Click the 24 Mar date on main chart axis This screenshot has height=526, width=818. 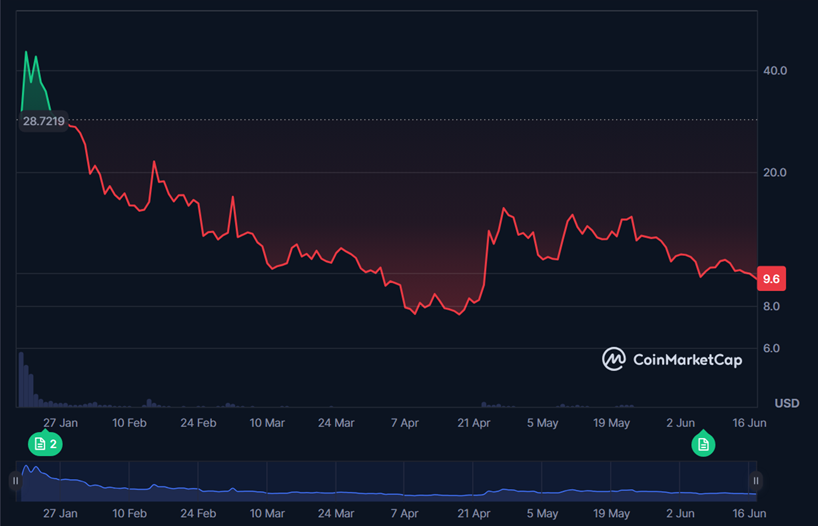pyautogui.click(x=336, y=423)
